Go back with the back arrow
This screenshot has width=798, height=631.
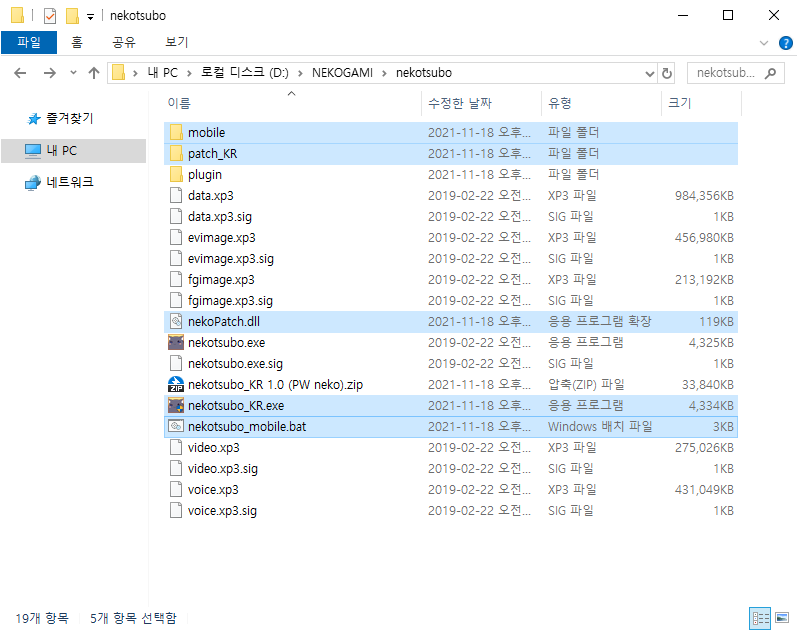[x=20, y=73]
